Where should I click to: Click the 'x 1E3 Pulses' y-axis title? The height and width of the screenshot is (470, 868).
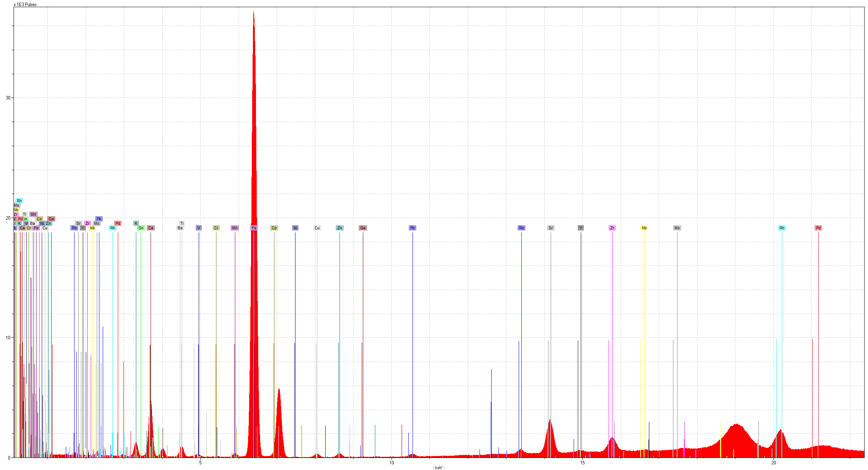[x=25, y=5]
